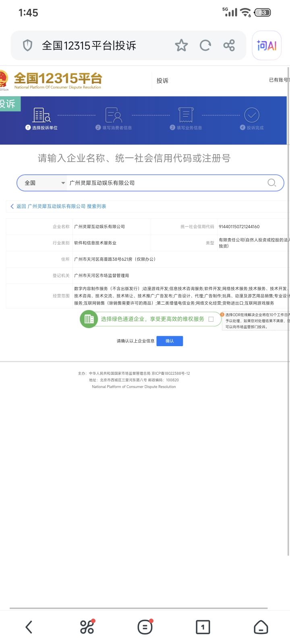290x644 pixels.
Task: Tap the clock 1:45 in status bar
Action: (28, 13)
